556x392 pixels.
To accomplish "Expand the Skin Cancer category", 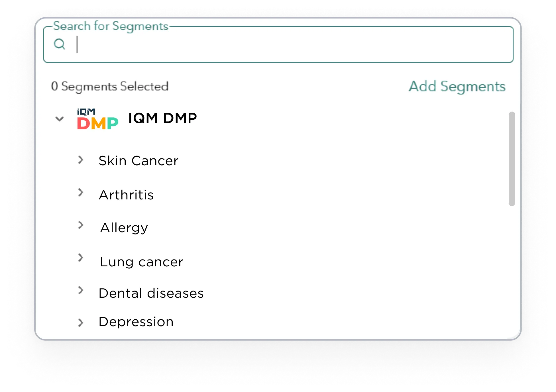I will [x=81, y=160].
